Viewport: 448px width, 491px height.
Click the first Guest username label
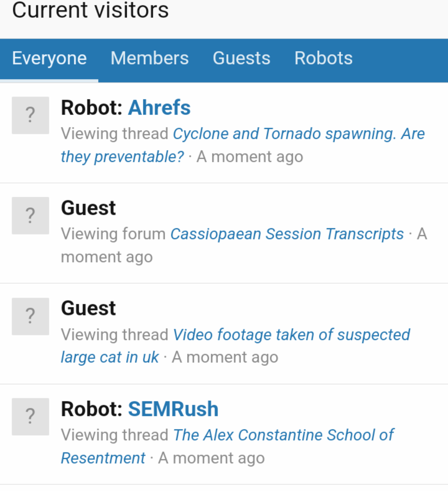(88, 208)
